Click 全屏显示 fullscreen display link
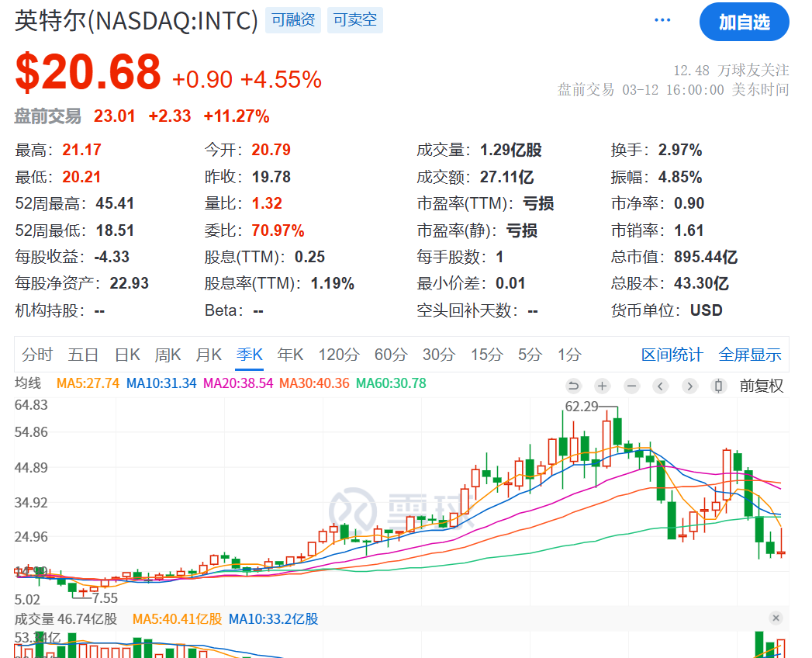 tap(749, 355)
